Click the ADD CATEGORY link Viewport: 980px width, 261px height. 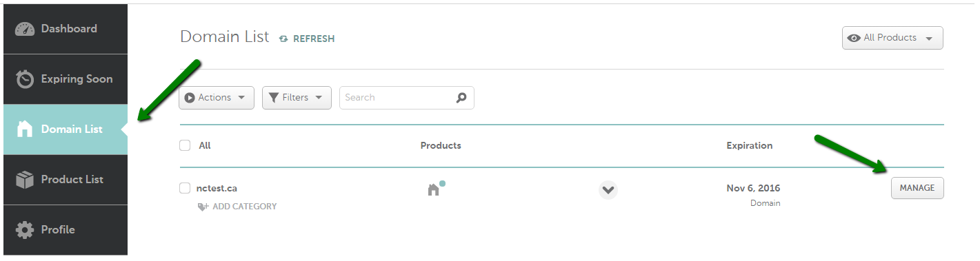pyautogui.click(x=244, y=207)
